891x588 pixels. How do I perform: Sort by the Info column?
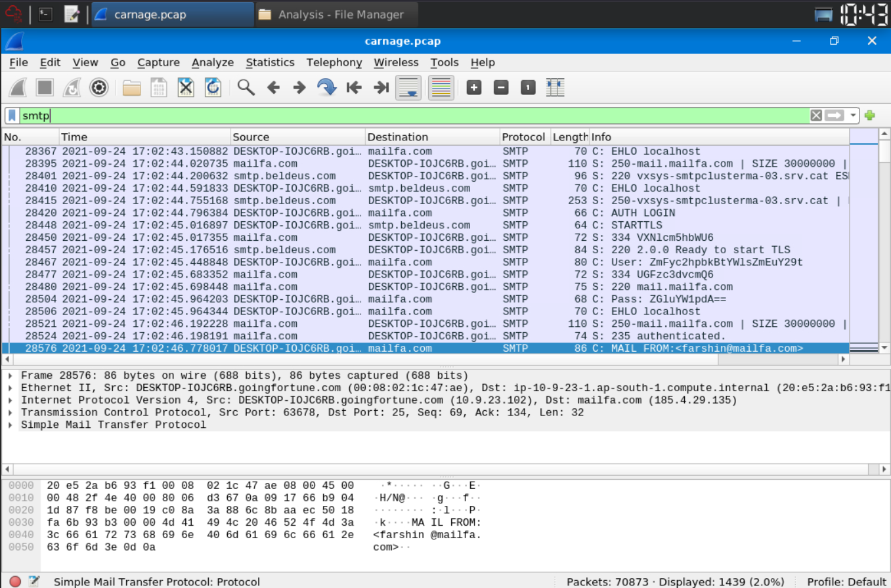point(719,137)
